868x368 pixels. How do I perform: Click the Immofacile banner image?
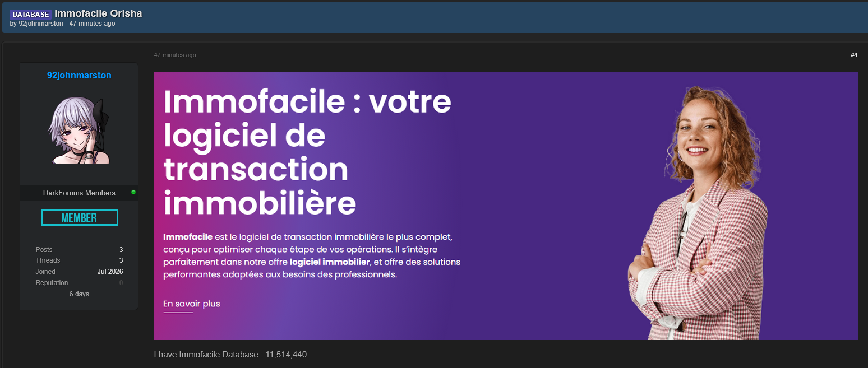pos(506,206)
